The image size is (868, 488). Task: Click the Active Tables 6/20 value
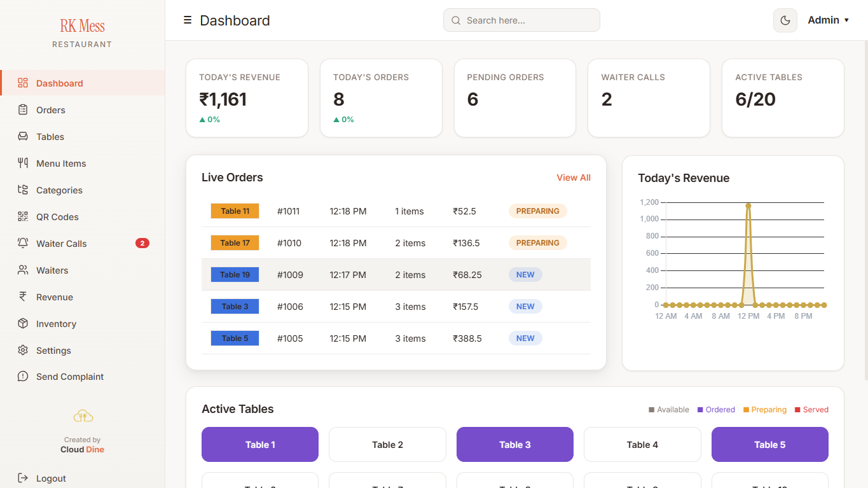coord(755,99)
